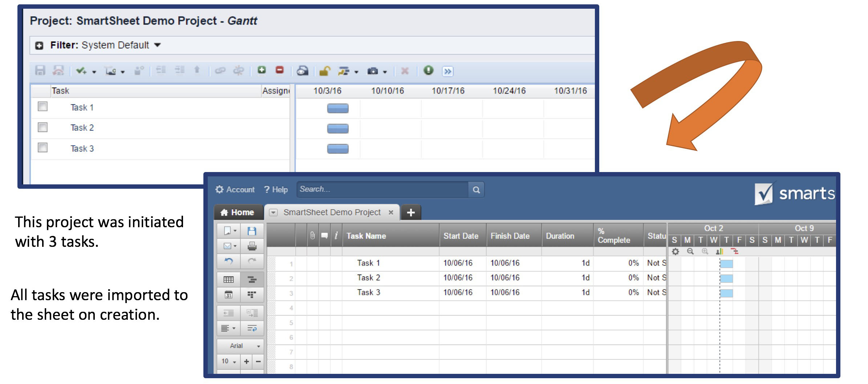The width and height of the screenshot is (868, 384).
Task: Click the Duration column header
Action: (x=567, y=236)
